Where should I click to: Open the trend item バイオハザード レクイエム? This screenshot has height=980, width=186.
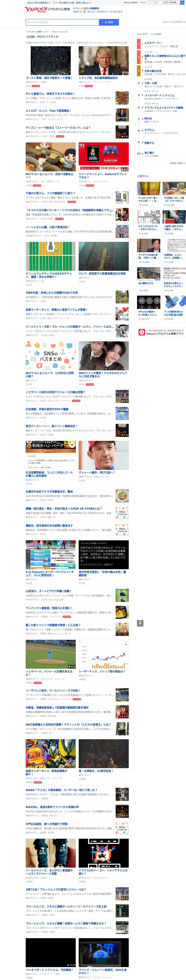160,96
